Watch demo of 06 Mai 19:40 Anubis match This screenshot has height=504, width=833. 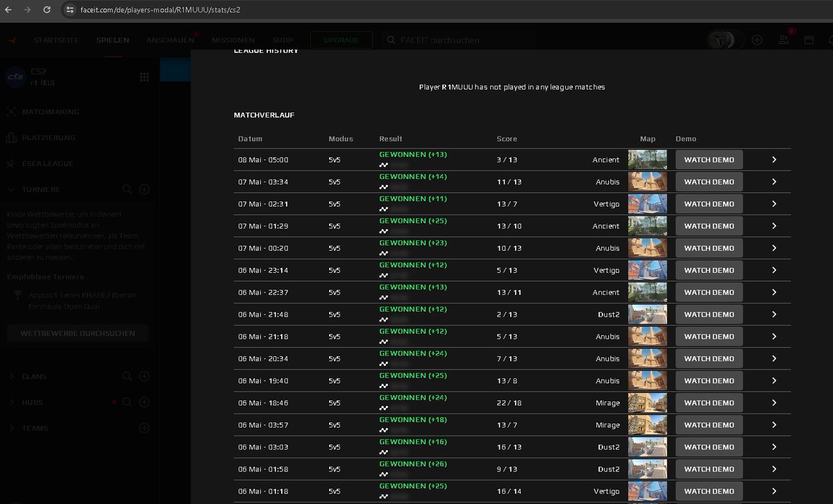tap(709, 380)
